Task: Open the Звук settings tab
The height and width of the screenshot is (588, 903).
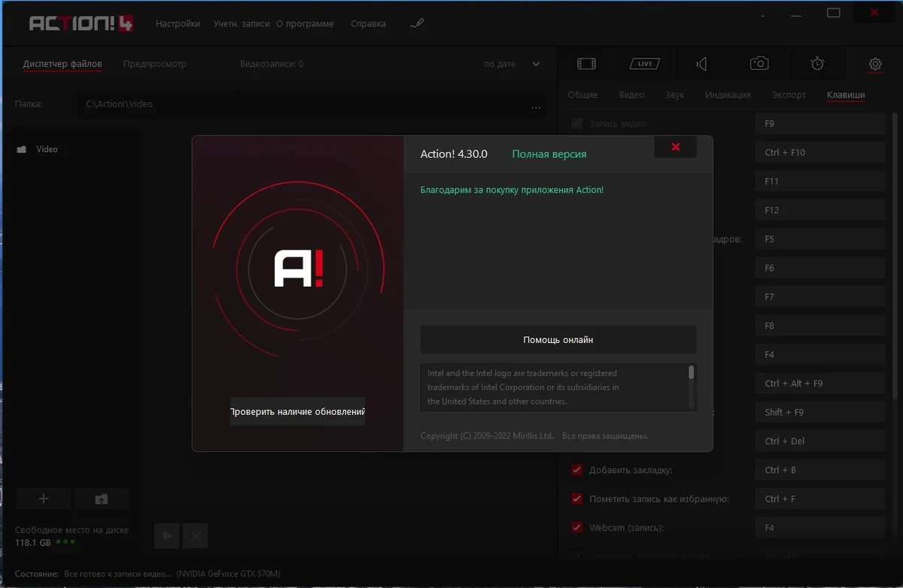Action: pyautogui.click(x=674, y=95)
